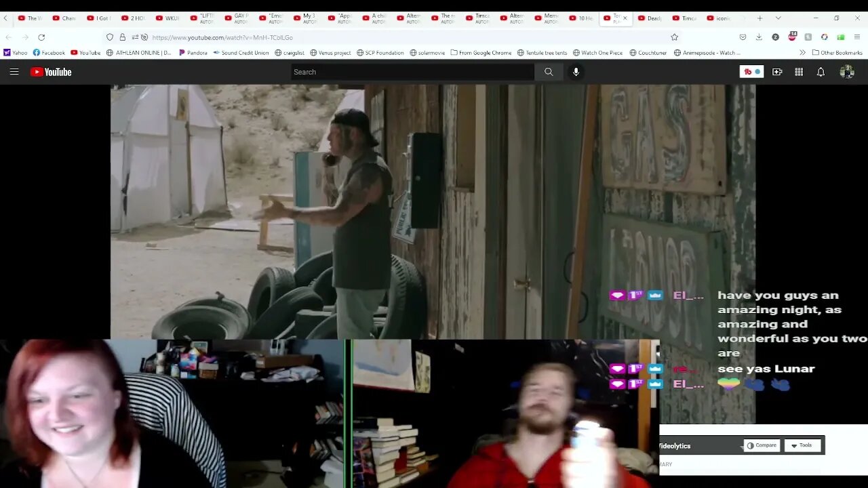Click the dark circular account extension icon
The width and height of the screenshot is (868, 488).
(776, 37)
